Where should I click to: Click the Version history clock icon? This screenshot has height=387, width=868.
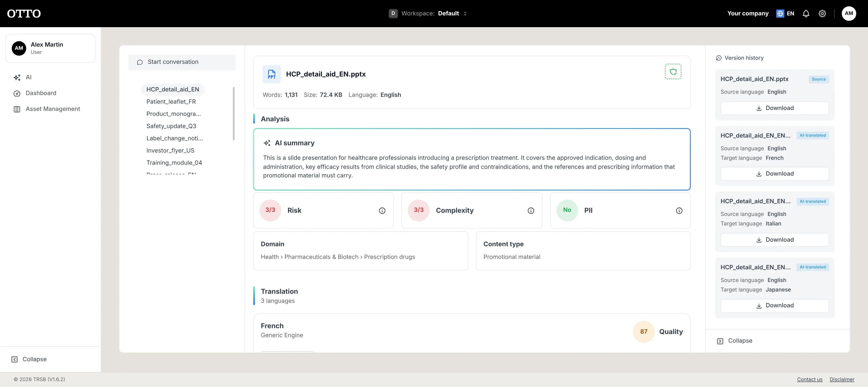(719, 58)
